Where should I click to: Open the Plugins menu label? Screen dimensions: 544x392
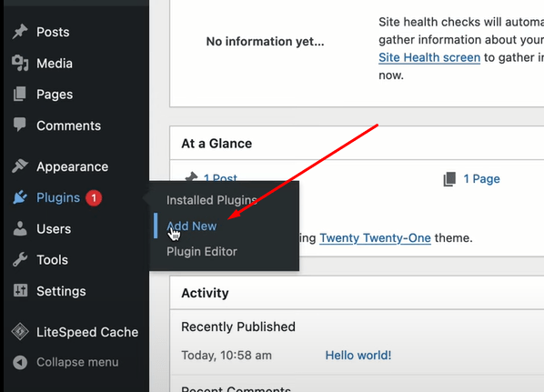point(58,197)
